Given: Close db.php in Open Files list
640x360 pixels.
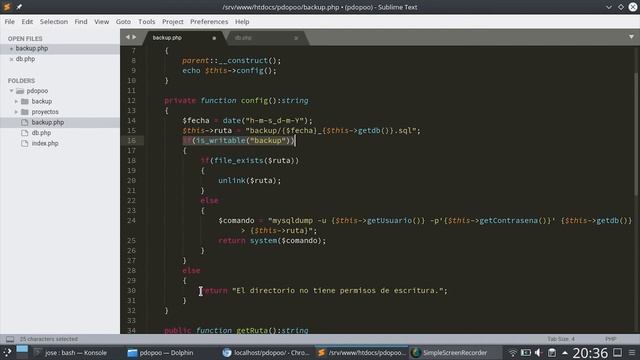Looking at the screenshot, I should (11, 59).
